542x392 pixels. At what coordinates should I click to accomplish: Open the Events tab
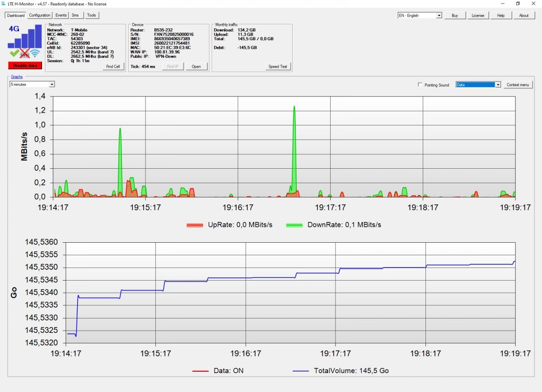[x=61, y=15]
